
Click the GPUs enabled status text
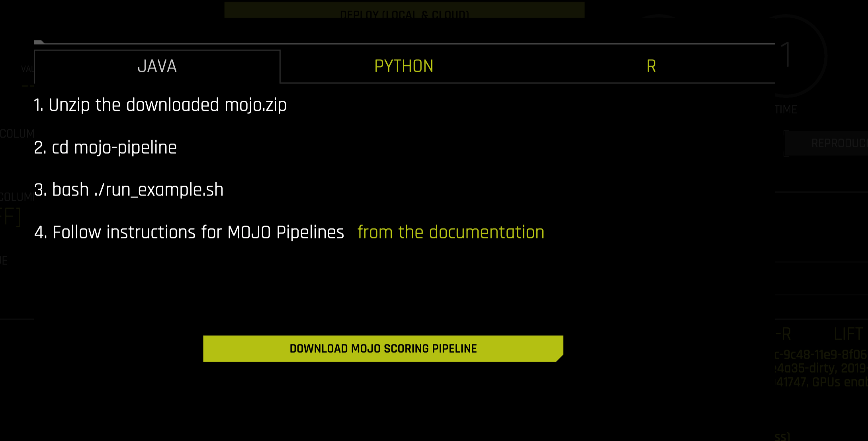[x=840, y=382]
